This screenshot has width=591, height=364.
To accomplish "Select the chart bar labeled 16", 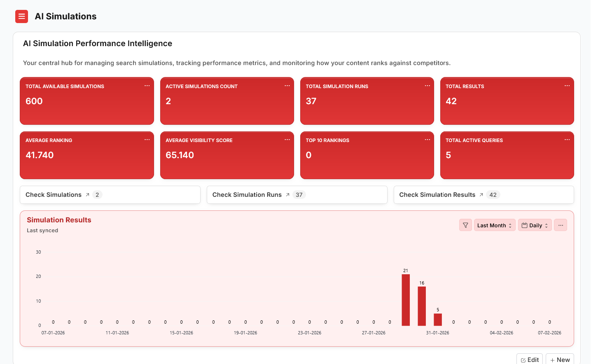I will point(422,306).
